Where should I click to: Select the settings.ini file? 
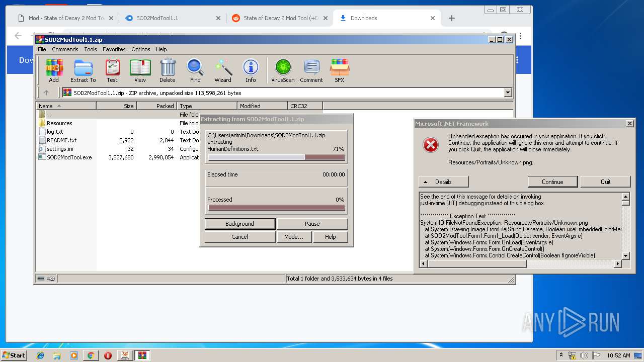(60, 149)
